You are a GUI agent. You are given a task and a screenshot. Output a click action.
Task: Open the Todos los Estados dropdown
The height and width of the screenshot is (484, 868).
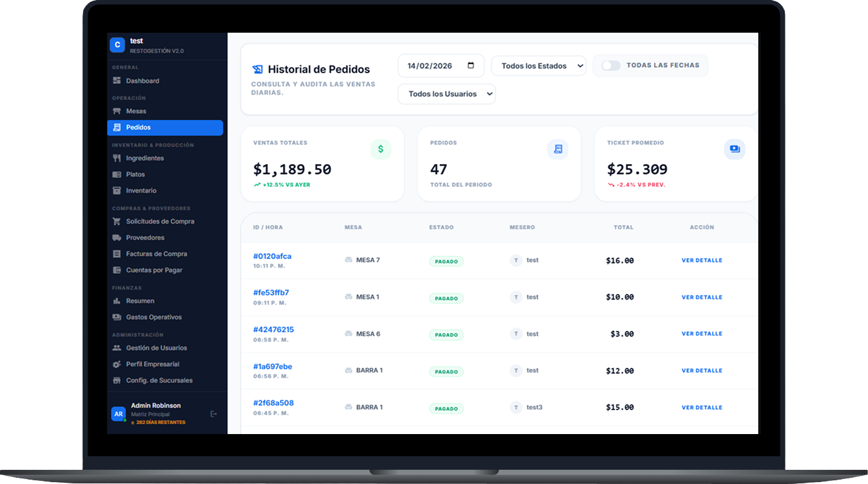(x=538, y=65)
